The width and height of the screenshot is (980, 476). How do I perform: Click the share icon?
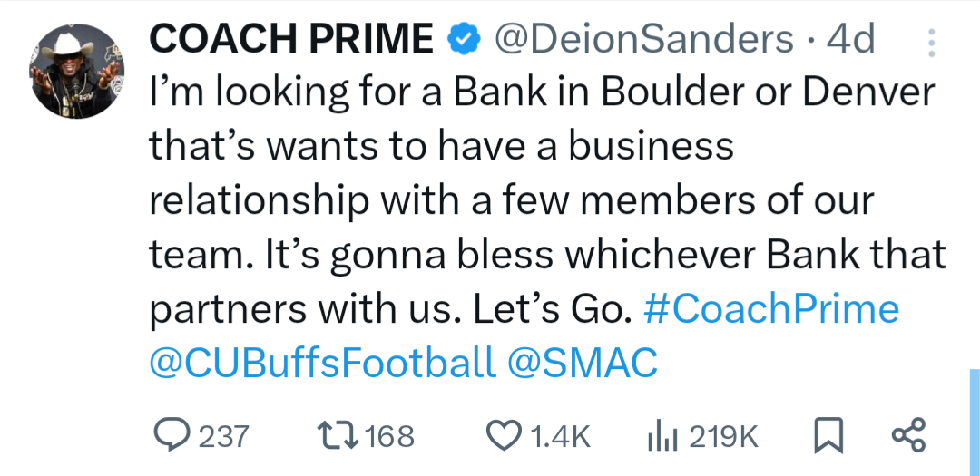tap(908, 436)
